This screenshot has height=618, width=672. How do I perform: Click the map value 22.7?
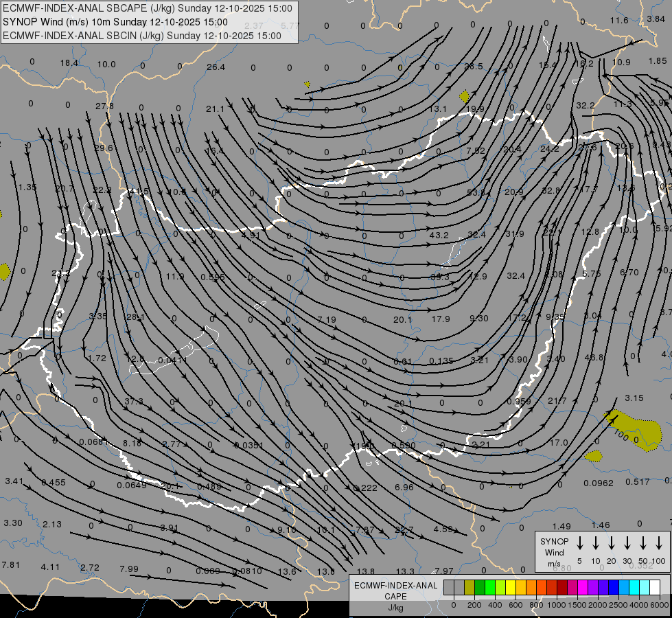pyautogui.click(x=404, y=529)
